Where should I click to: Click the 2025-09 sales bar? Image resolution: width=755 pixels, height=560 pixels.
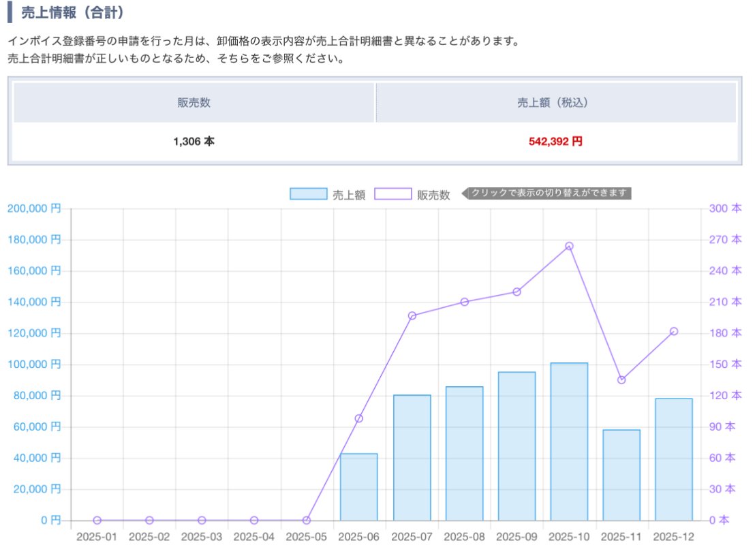517,446
